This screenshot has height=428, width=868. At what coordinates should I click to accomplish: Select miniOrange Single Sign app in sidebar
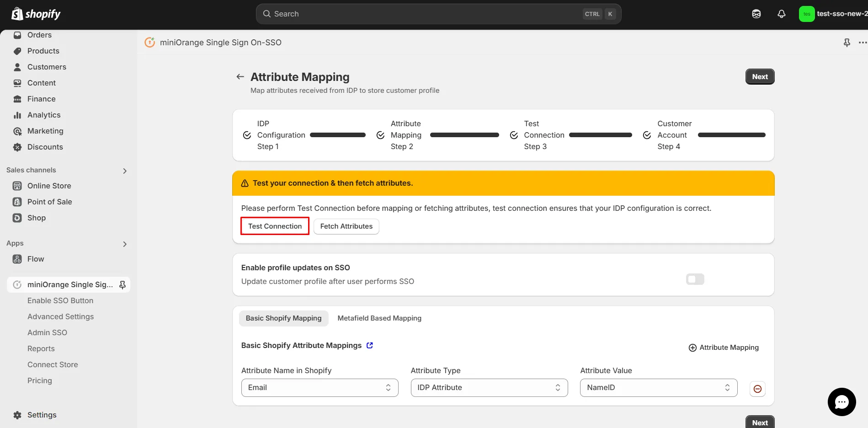pos(69,284)
